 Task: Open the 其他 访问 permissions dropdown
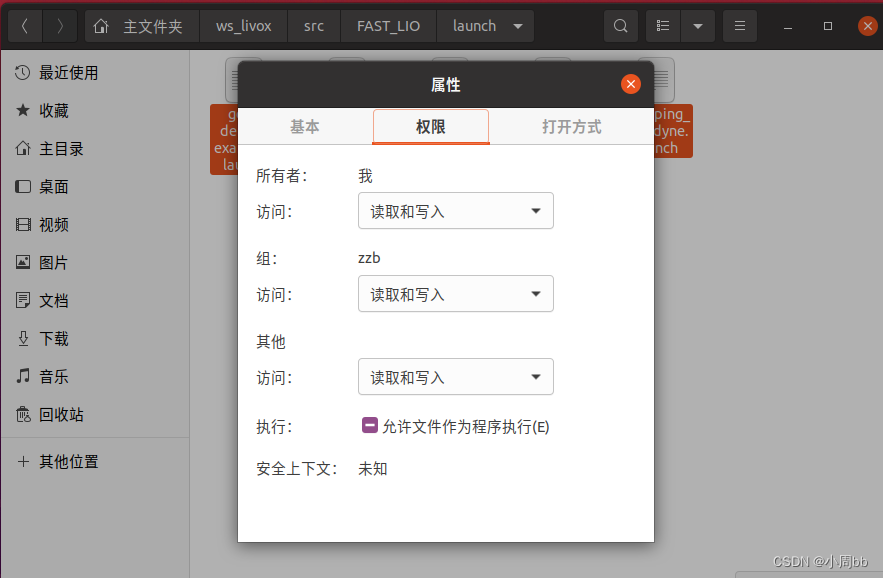(455, 377)
